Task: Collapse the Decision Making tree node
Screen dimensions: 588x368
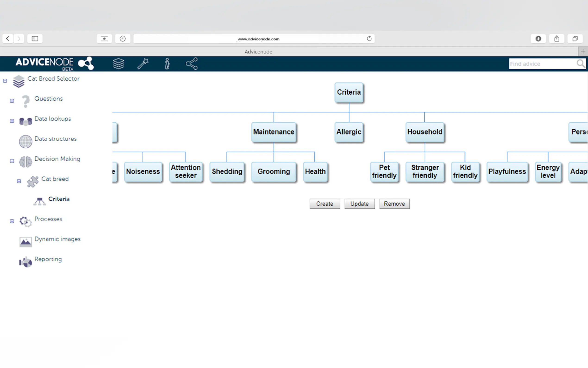Action: (x=12, y=161)
